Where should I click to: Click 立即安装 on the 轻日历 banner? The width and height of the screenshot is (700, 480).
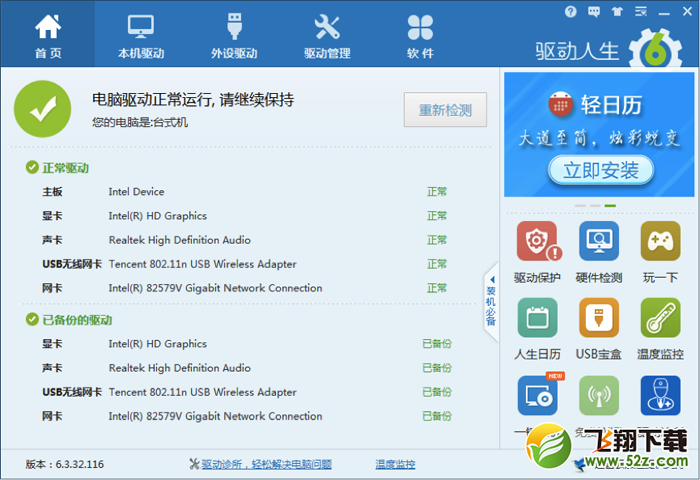click(601, 170)
